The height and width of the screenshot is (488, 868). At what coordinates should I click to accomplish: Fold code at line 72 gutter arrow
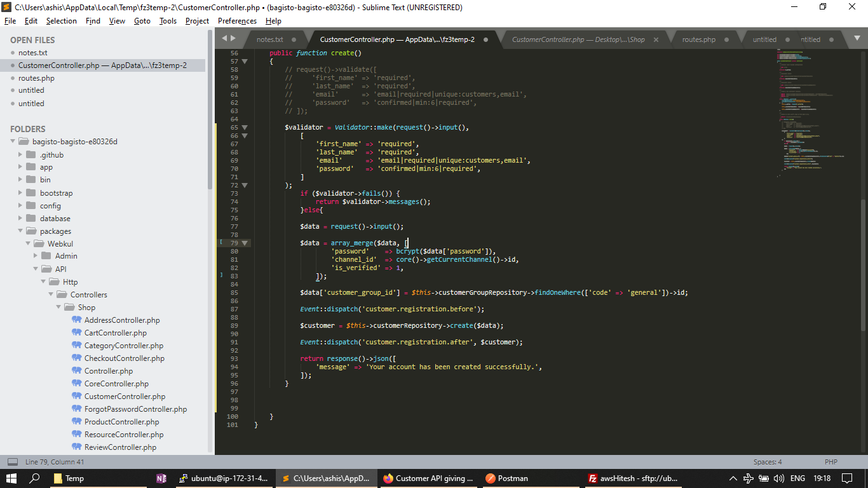tap(245, 186)
